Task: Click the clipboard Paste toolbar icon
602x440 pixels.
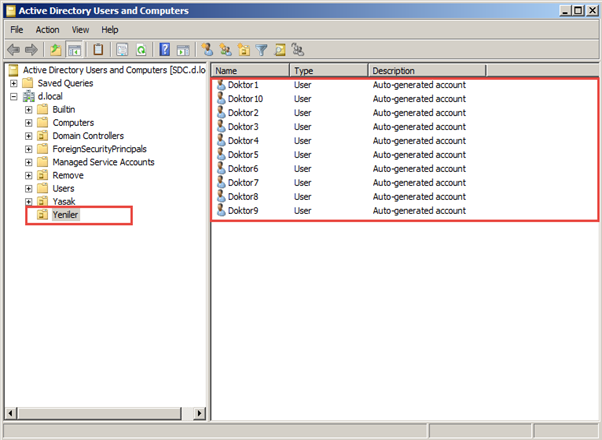Action: click(98, 50)
